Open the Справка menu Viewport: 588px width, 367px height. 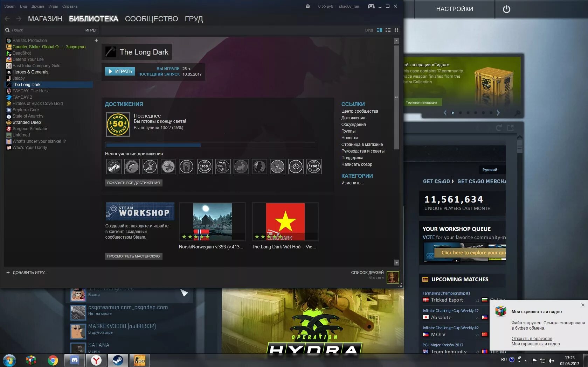click(70, 6)
